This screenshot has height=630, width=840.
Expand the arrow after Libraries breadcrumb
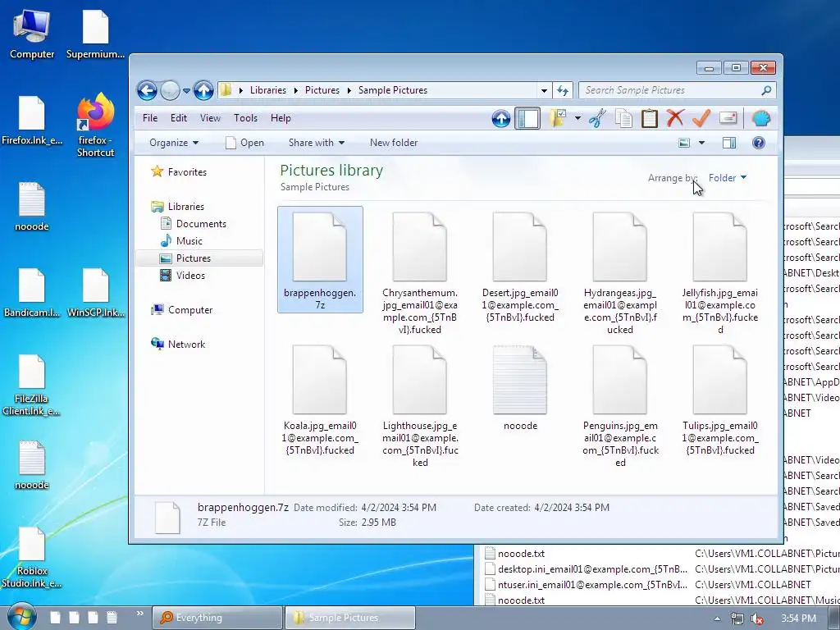[x=295, y=90]
